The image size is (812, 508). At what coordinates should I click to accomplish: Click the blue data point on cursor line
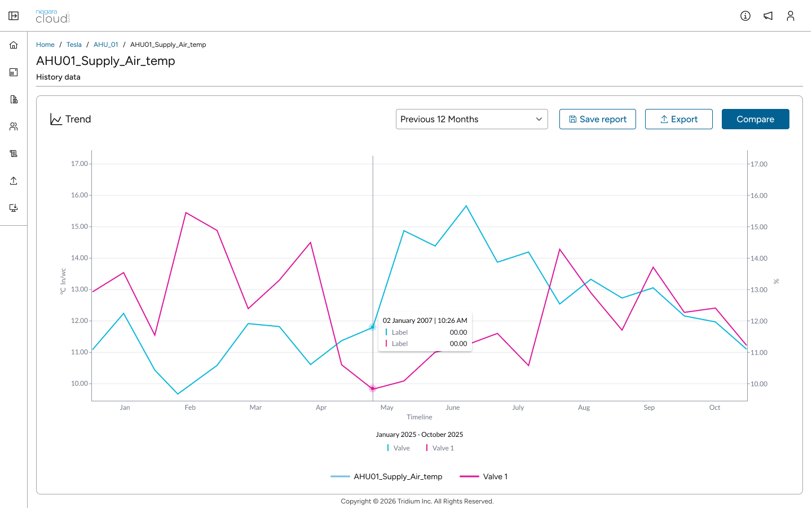373,327
